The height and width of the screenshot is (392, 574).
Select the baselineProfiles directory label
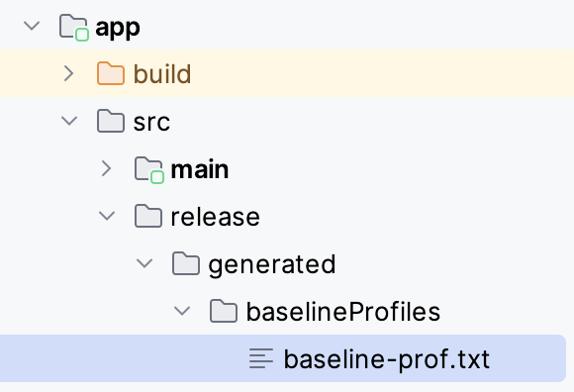coord(343,312)
